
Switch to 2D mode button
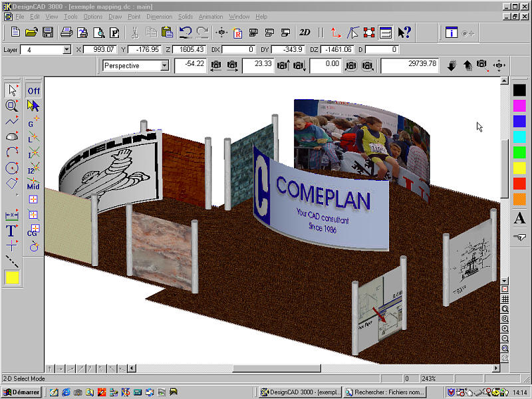pos(305,32)
